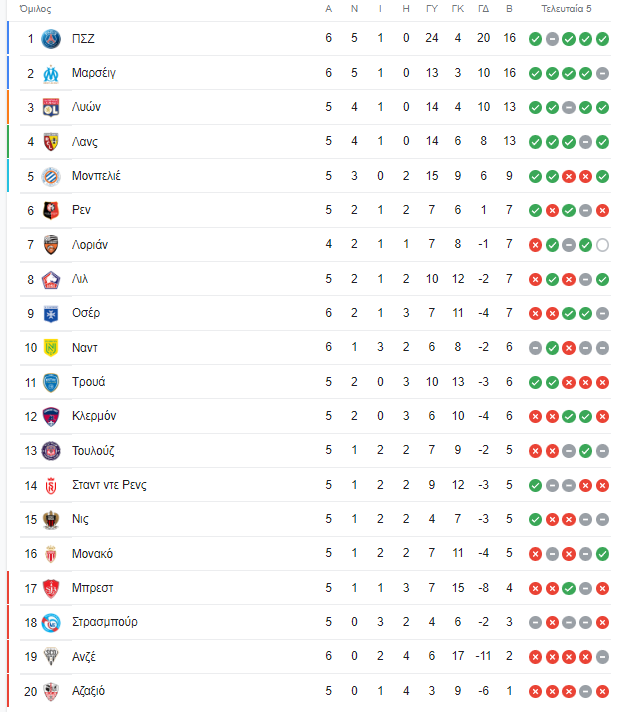627x712 pixels.
Task: Open the Ρεν team name link
Action: coord(81,210)
